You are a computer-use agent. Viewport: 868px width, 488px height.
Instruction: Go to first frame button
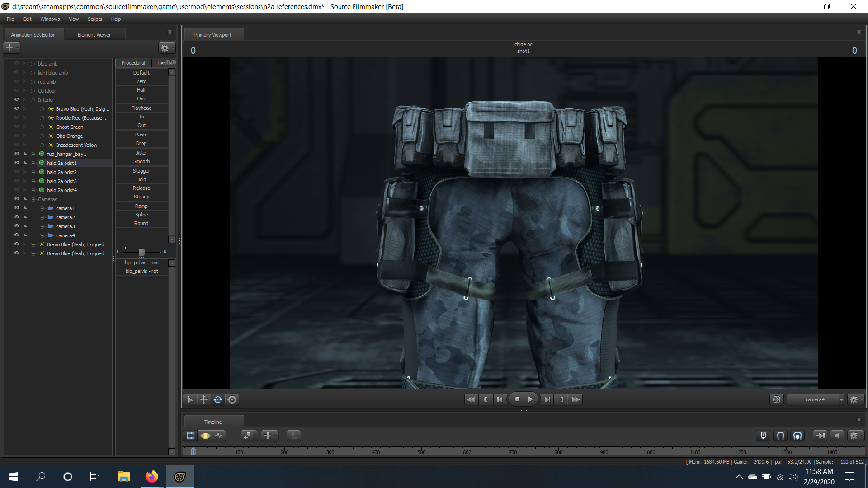click(x=500, y=399)
